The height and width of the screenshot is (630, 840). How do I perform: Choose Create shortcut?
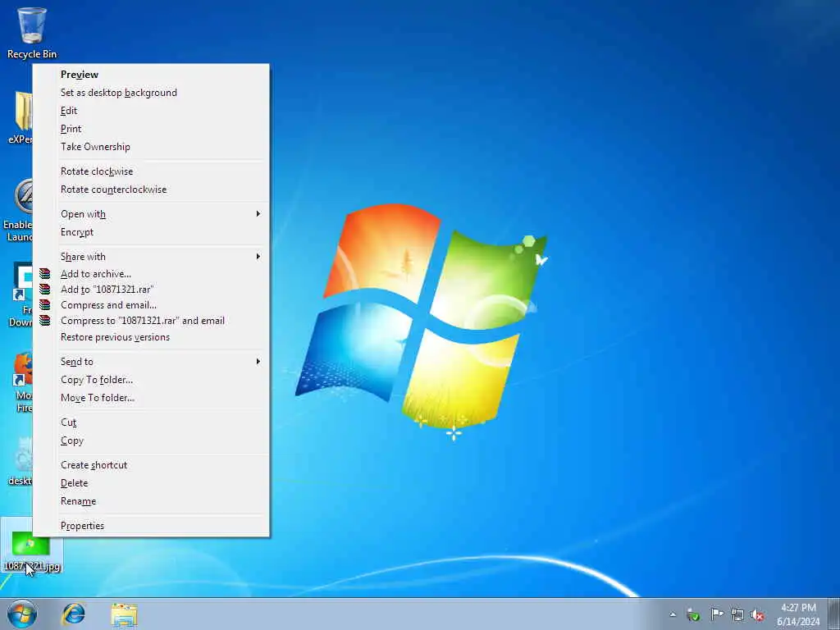(x=151, y=465)
